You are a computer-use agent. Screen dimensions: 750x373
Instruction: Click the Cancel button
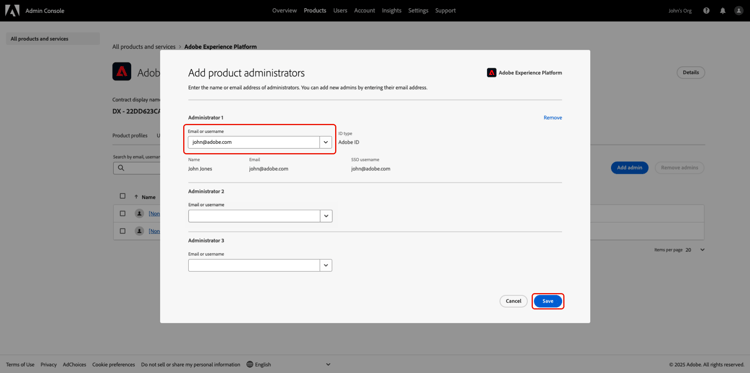(x=513, y=301)
